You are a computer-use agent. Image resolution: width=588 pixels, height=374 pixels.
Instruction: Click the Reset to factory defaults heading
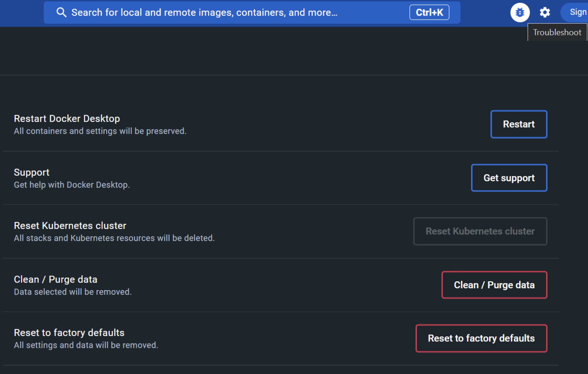coord(69,333)
